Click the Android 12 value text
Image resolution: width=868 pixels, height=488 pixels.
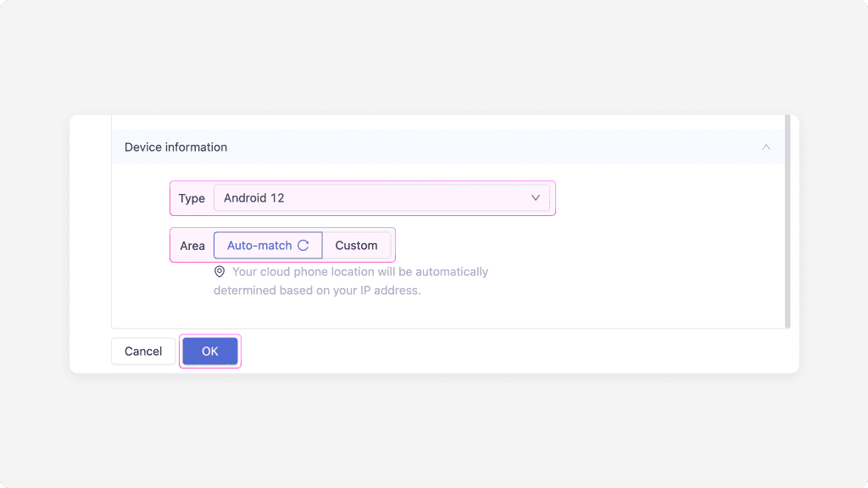(254, 198)
